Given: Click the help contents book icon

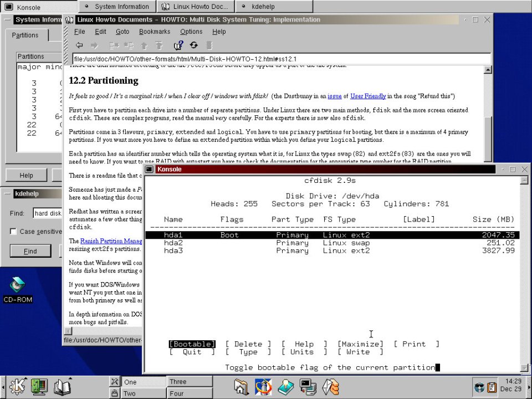Looking at the screenshot, I should (178, 45).
